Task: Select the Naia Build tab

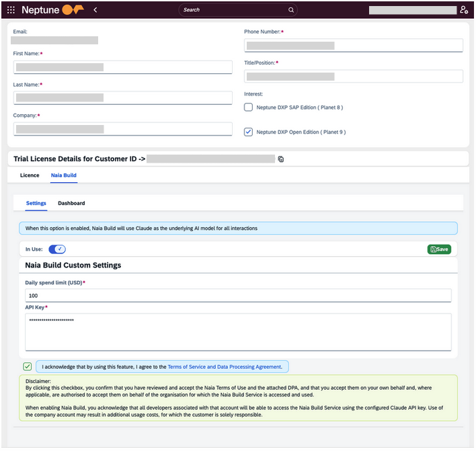Action: 64,175
